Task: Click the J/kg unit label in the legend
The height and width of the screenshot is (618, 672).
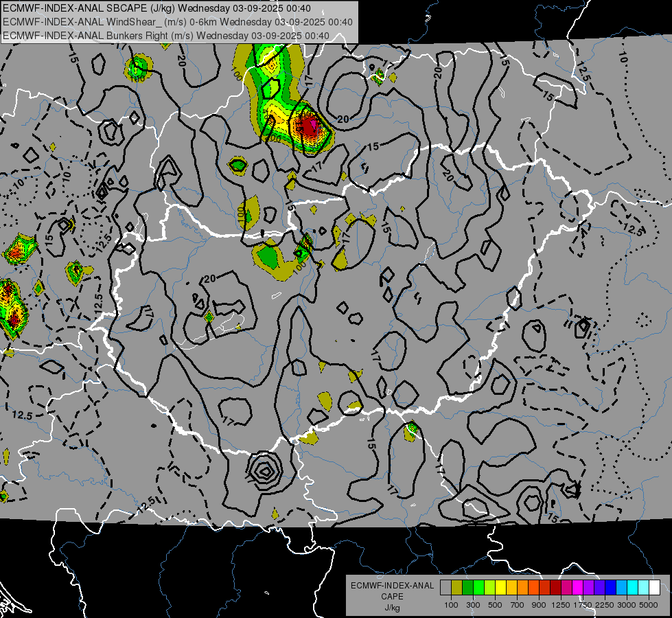Action: click(x=392, y=608)
